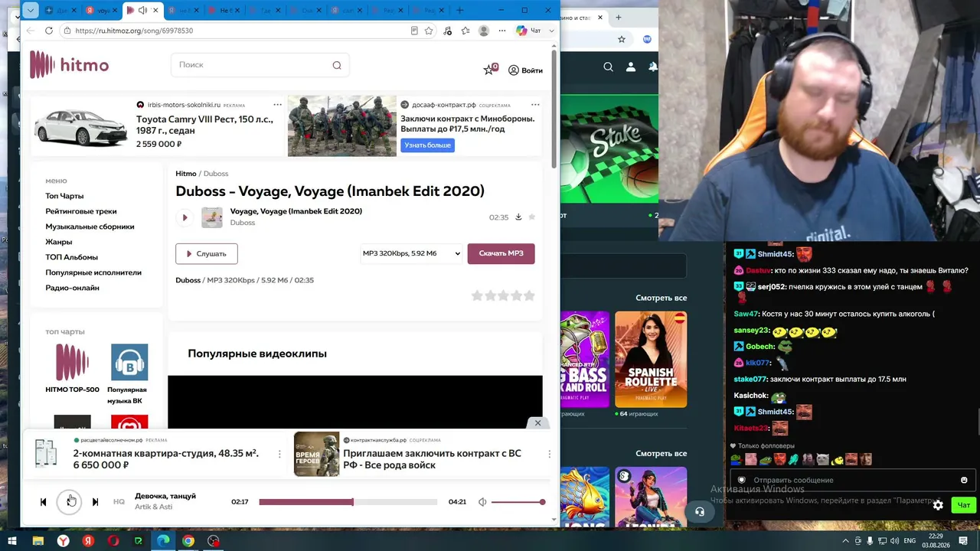980x551 pixels.
Task: Add Voyage, Voyage track to favorites
Action: (532, 217)
